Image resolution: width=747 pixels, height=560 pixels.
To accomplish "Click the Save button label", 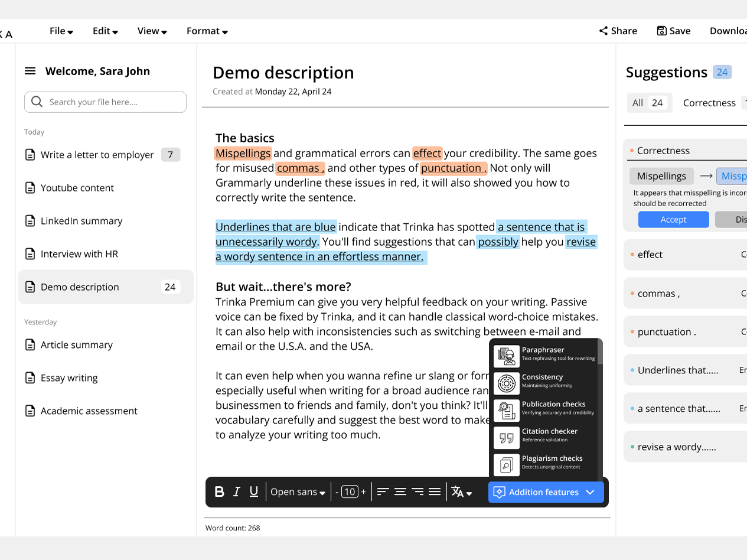I will (x=680, y=31).
